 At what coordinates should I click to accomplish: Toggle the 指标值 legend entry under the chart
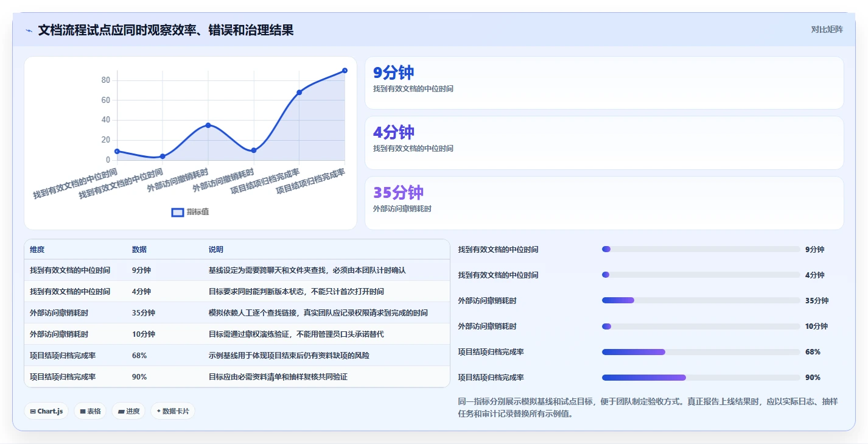[191, 212]
